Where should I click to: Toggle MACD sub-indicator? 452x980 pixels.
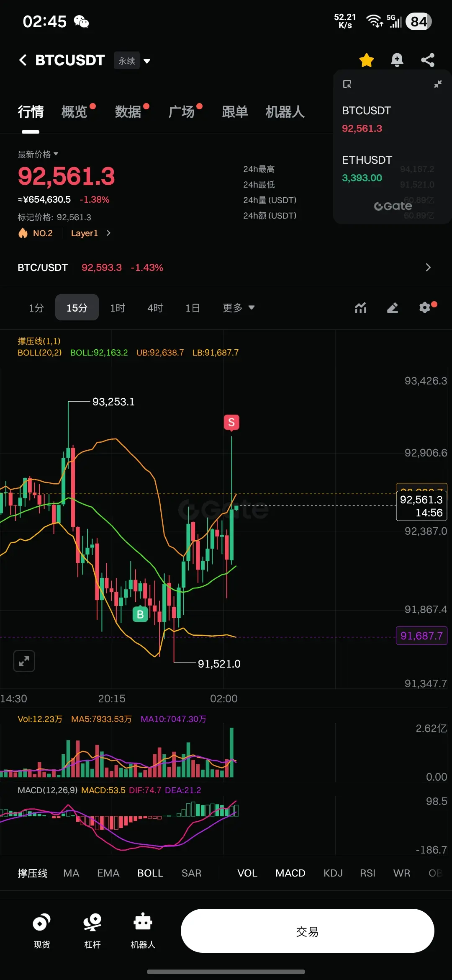pos(290,873)
